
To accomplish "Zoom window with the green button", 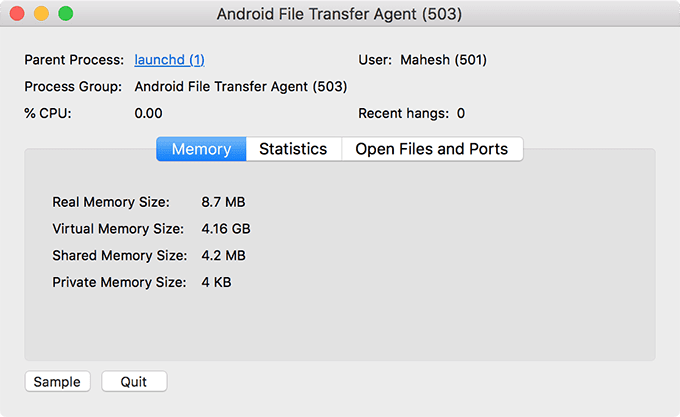I will (x=66, y=13).
